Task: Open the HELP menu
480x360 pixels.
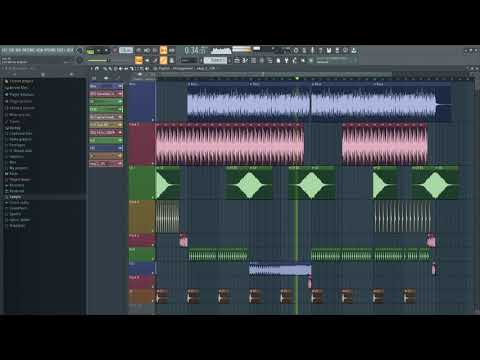Action: (69, 50)
